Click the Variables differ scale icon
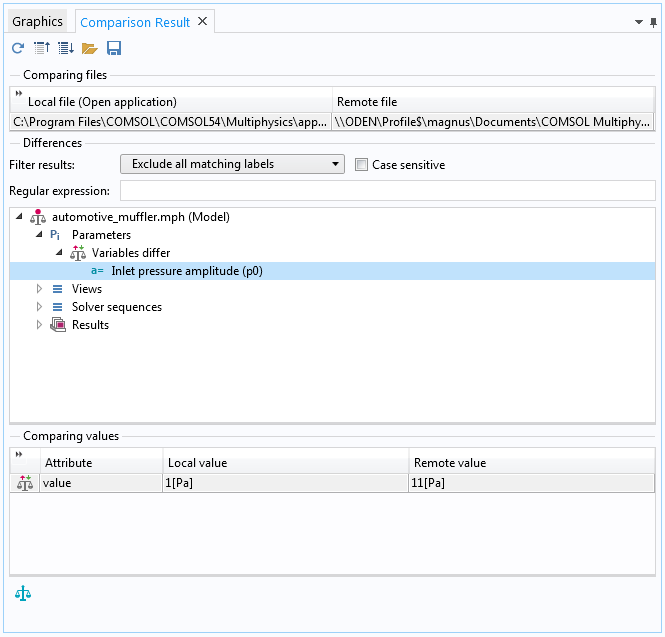Image resolution: width=665 pixels, height=637 pixels. [78, 253]
